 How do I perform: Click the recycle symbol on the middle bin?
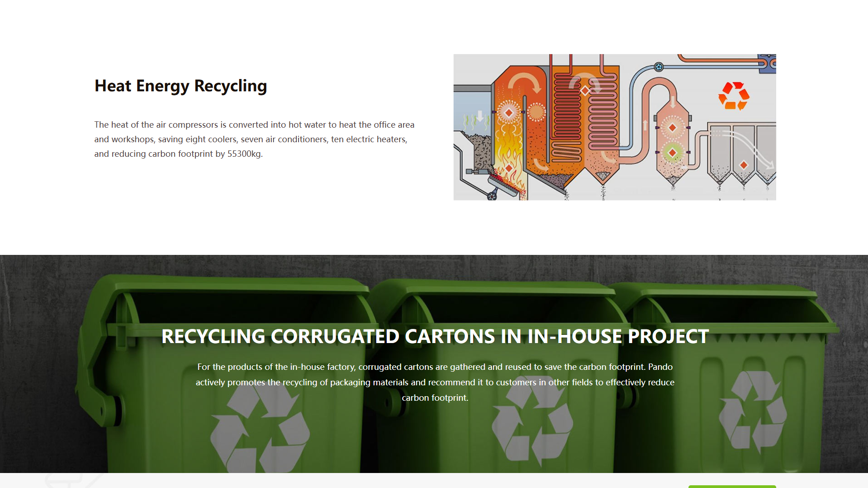coord(532,423)
